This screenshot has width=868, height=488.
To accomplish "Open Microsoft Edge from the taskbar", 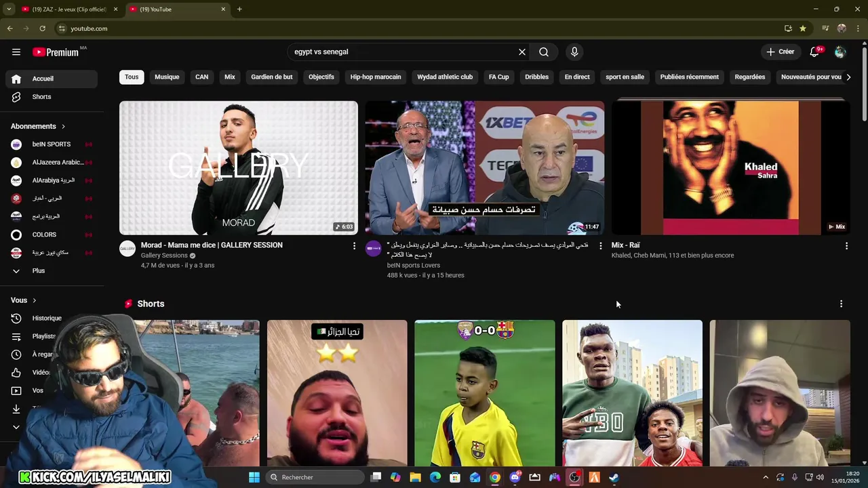I will pyautogui.click(x=435, y=477).
